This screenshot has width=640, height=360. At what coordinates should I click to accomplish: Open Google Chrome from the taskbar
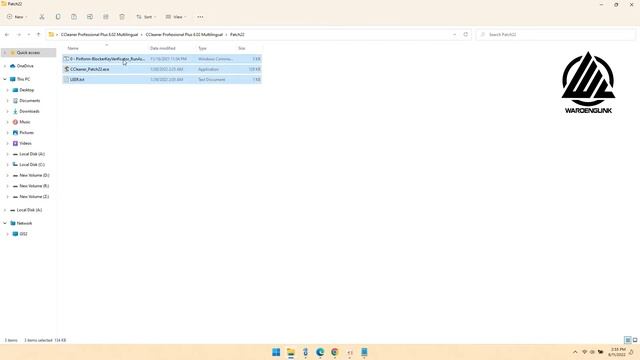click(335, 352)
